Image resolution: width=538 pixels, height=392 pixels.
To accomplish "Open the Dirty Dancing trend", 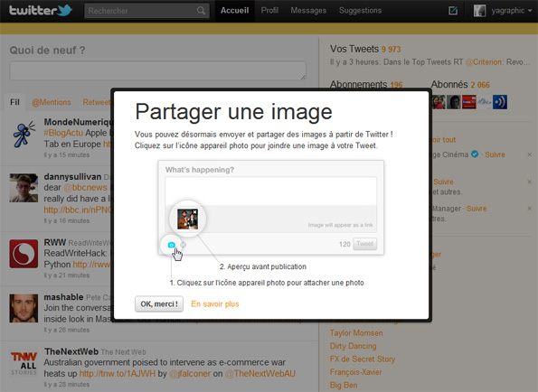I will pos(353,346).
